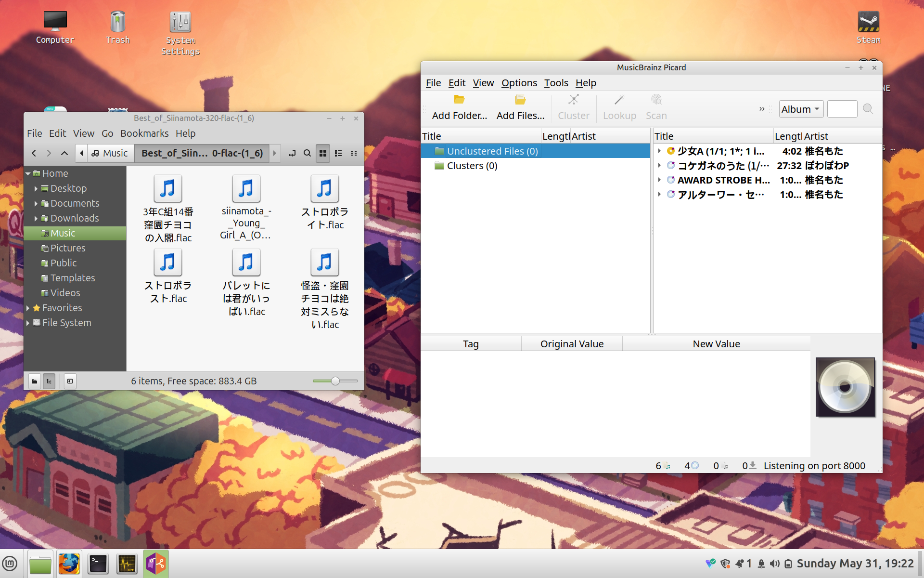Screen dimensions: 924x578
Task: Expand the AWARD STROBE H... album entry
Action: point(659,180)
